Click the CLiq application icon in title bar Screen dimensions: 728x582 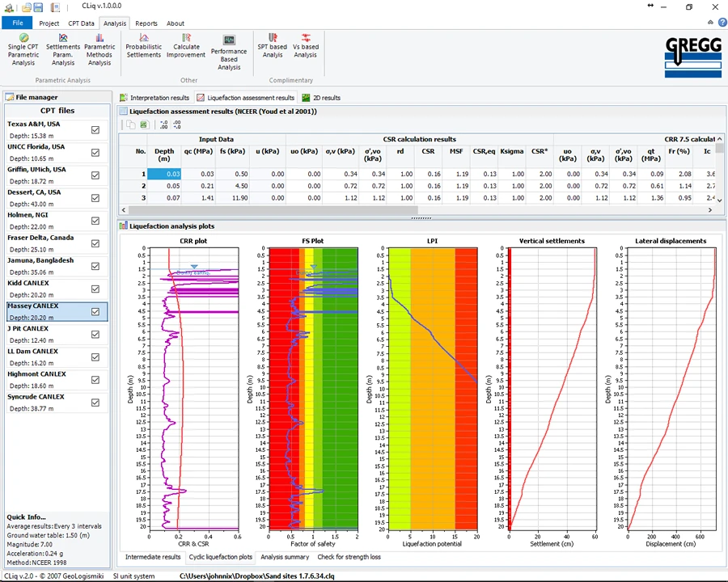(x=9, y=7)
